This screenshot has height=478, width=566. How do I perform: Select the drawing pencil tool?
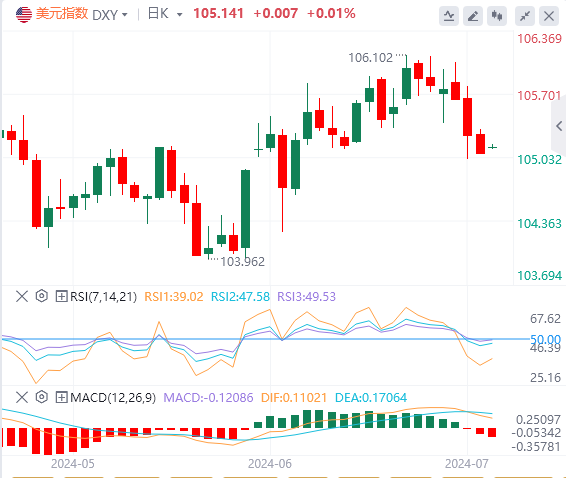[x=473, y=16]
